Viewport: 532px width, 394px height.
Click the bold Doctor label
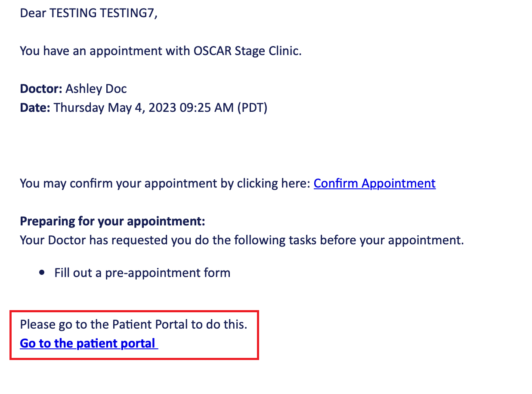click(41, 89)
